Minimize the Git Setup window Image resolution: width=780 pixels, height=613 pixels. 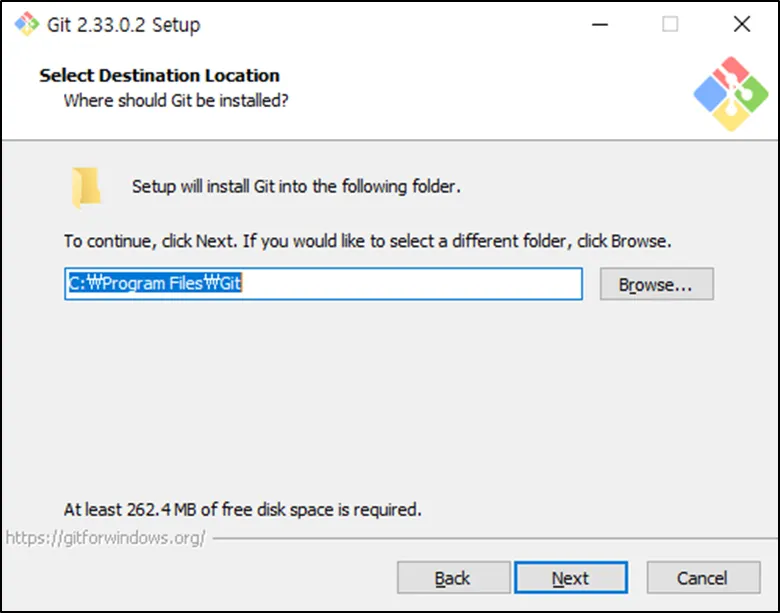pyautogui.click(x=598, y=24)
